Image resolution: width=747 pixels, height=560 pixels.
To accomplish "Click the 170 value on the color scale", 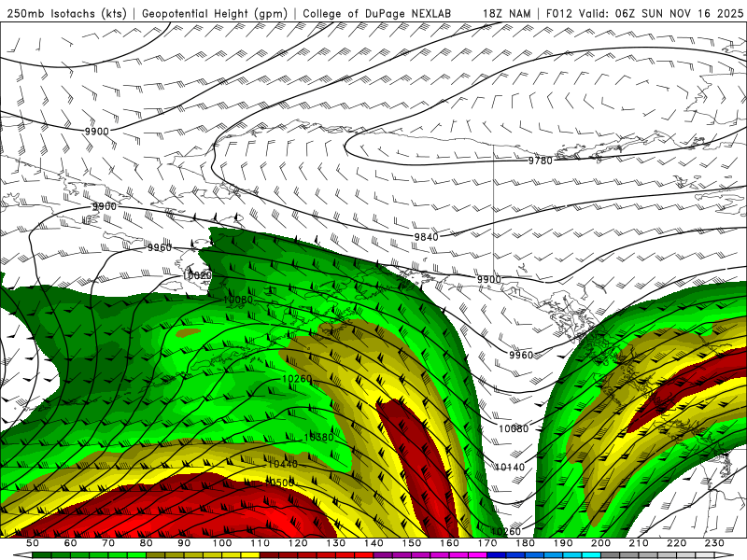I will (x=487, y=543).
